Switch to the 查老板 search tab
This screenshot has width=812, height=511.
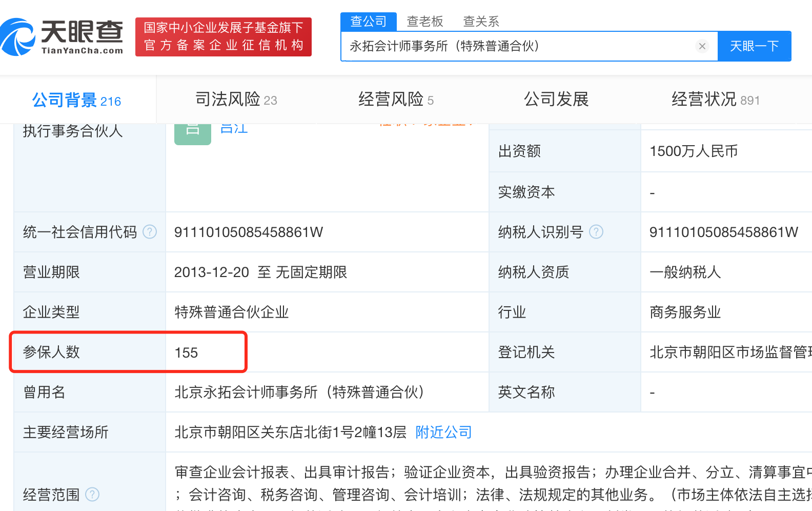click(x=424, y=22)
